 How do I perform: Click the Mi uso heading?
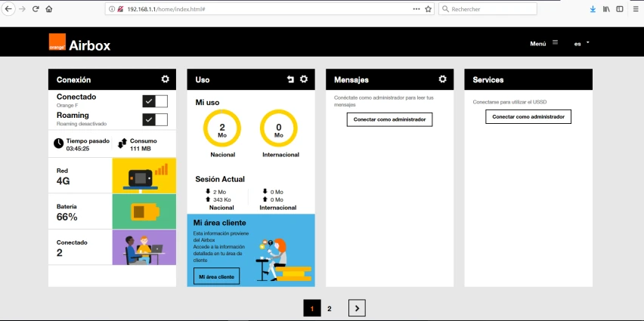coord(207,102)
